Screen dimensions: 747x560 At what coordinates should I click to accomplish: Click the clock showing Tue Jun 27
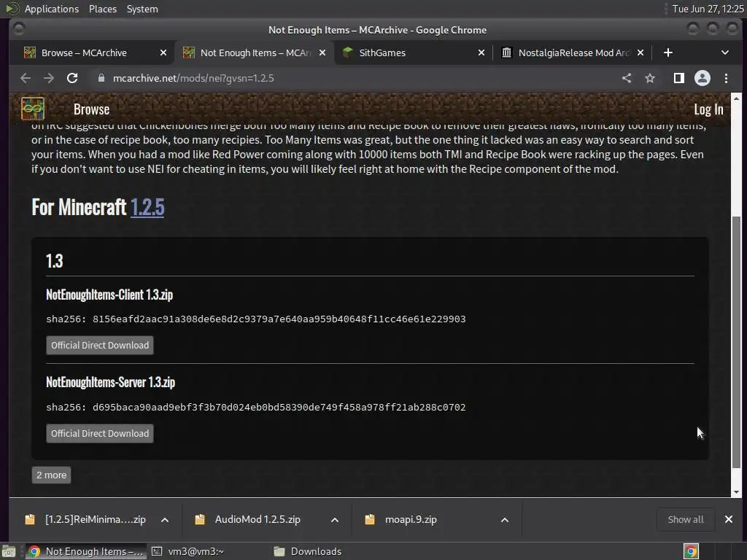click(708, 9)
